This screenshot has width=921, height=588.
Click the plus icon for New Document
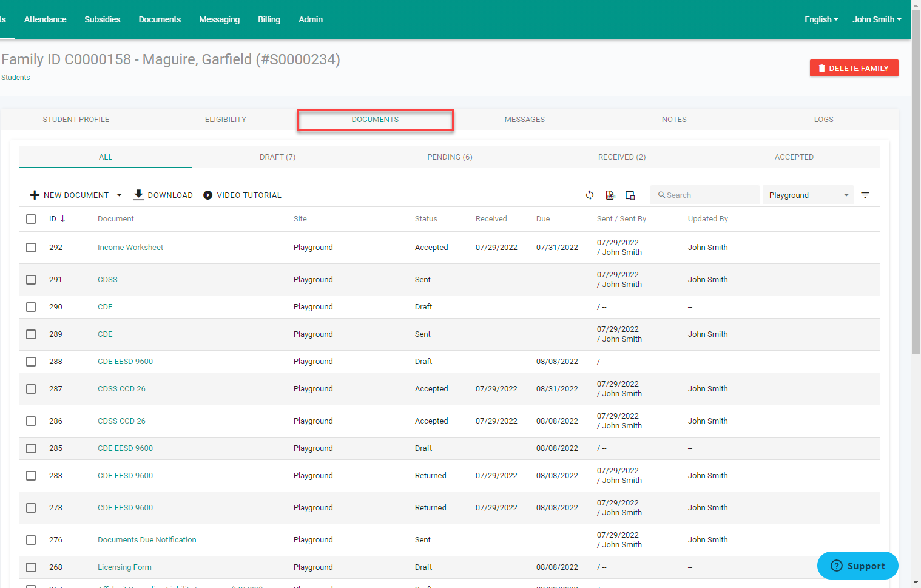35,195
